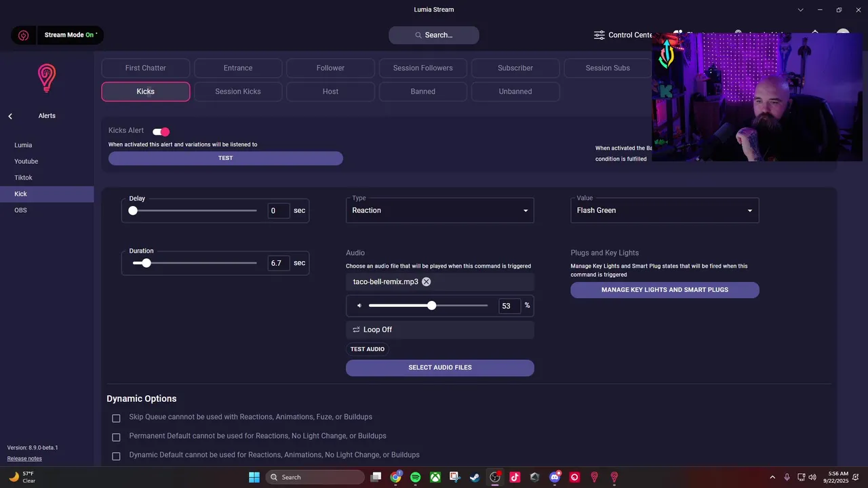
Task: Select the Kicks alert tab
Action: tap(146, 91)
